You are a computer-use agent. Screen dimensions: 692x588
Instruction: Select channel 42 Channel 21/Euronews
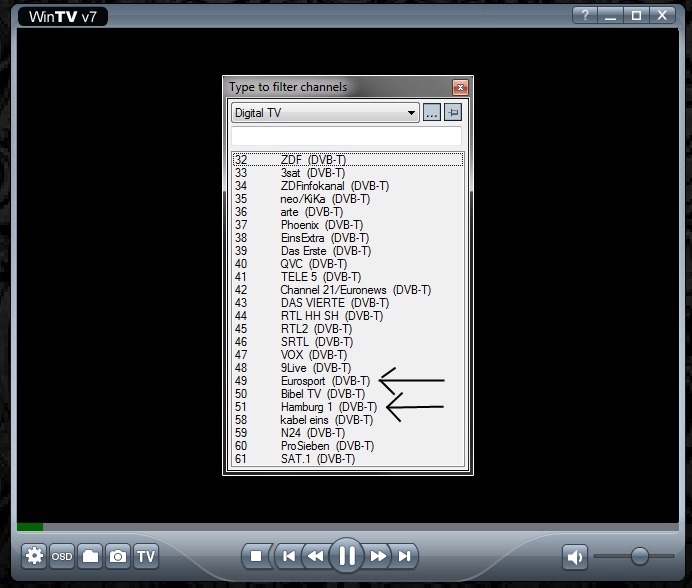[x=348, y=290]
